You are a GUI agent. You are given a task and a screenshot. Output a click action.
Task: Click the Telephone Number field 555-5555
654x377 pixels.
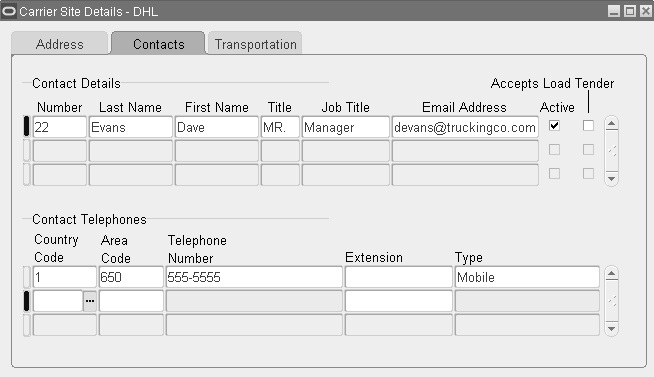pyautogui.click(x=254, y=277)
